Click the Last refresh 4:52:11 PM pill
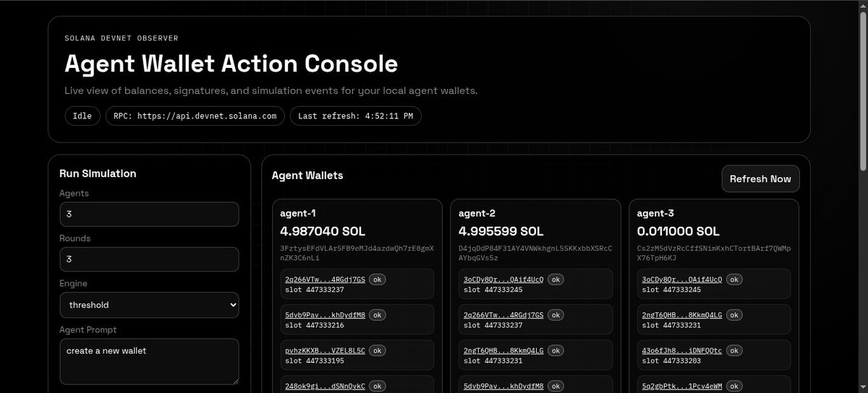 (x=355, y=116)
